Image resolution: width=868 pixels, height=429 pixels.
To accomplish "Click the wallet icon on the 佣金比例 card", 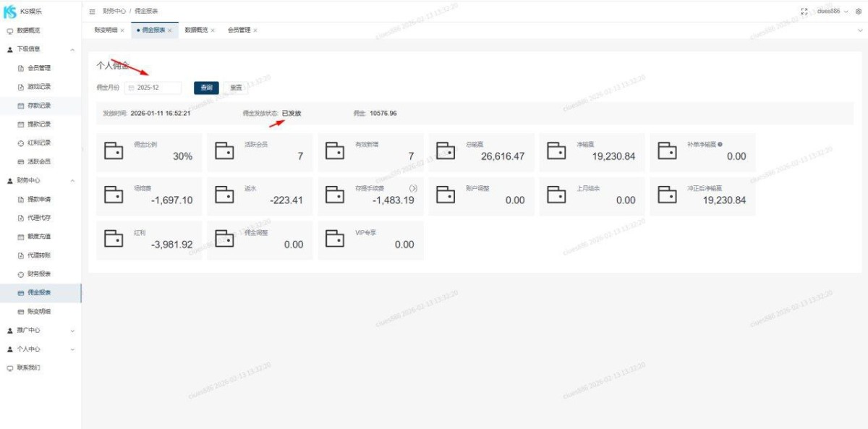I will 114,150.
